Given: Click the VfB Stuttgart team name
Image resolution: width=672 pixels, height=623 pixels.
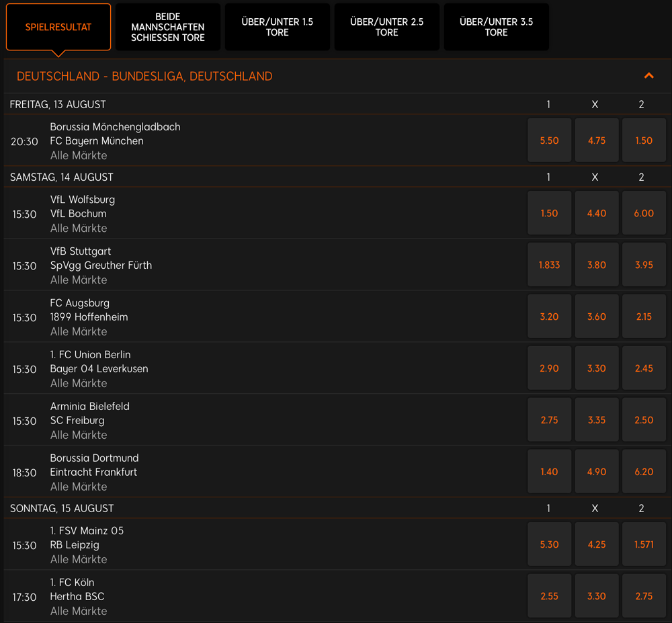Looking at the screenshot, I should [81, 251].
